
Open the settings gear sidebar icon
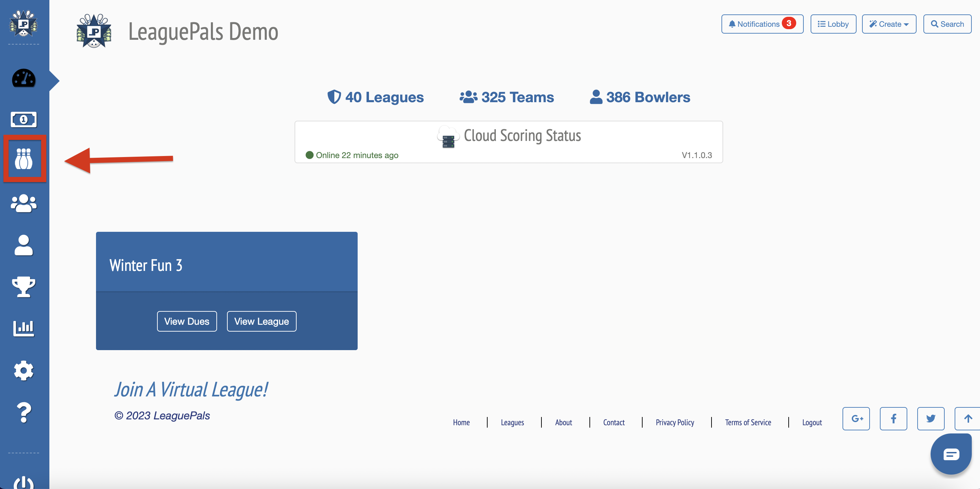tap(24, 370)
